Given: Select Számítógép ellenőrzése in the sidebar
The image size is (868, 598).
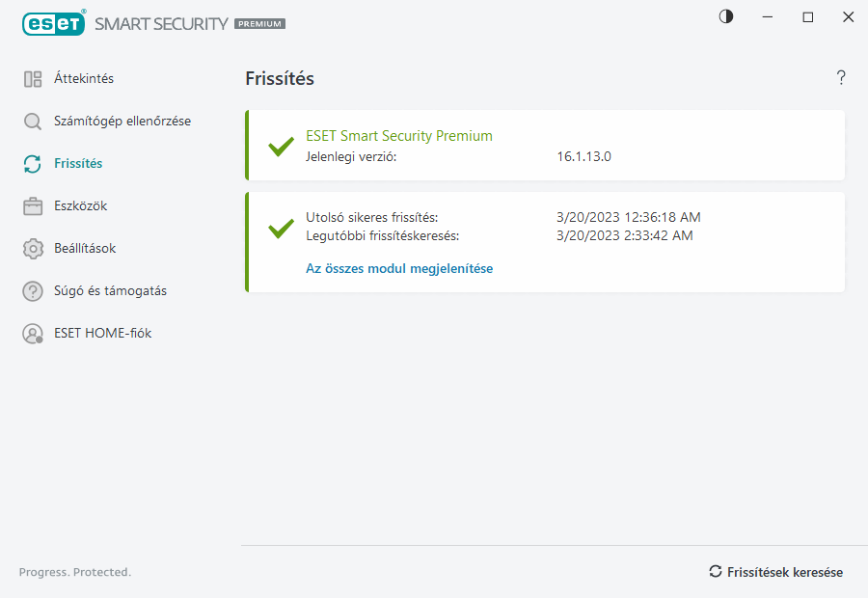Looking at the screenshot, I should pos(122,122).
